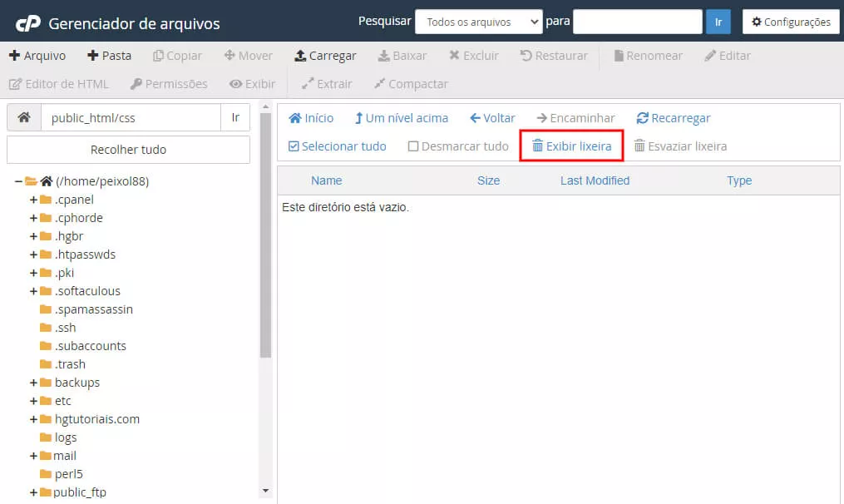Click Esvaziar lixeira

[x=680, y=146]
